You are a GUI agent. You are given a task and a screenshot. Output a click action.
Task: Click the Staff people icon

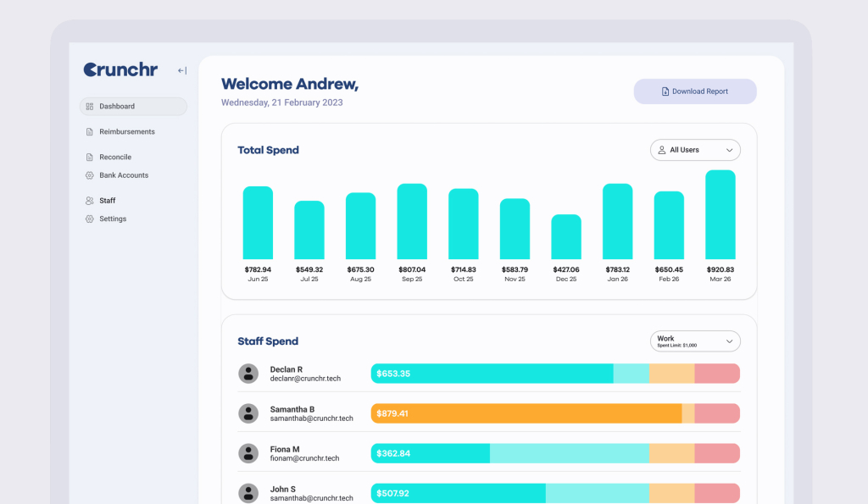pos(90,201)
